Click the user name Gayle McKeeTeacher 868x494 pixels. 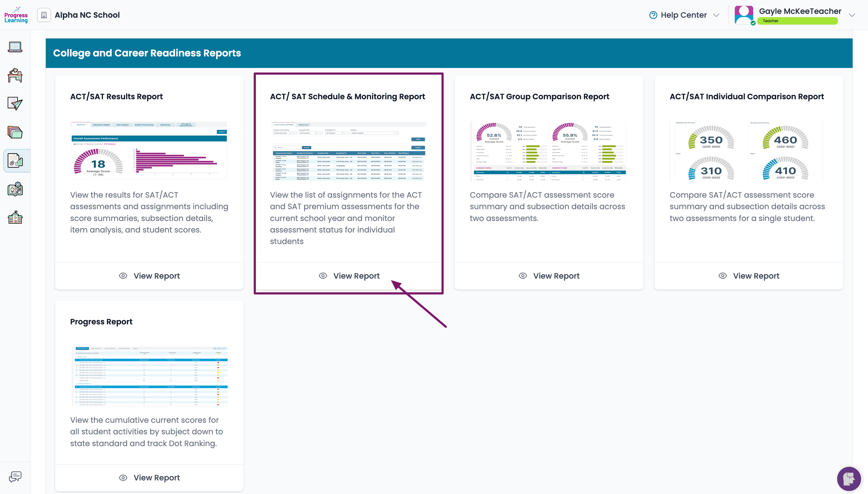[800, 11]
